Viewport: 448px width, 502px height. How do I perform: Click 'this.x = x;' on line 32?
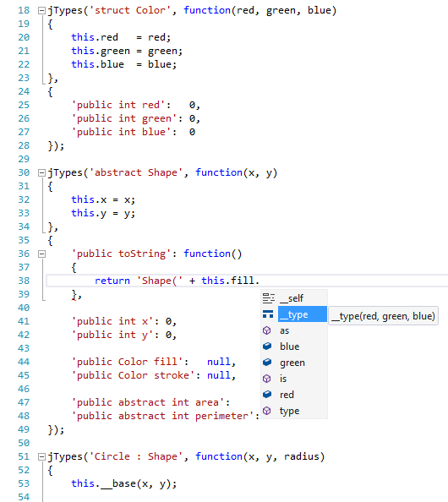[x=103, y=199]
